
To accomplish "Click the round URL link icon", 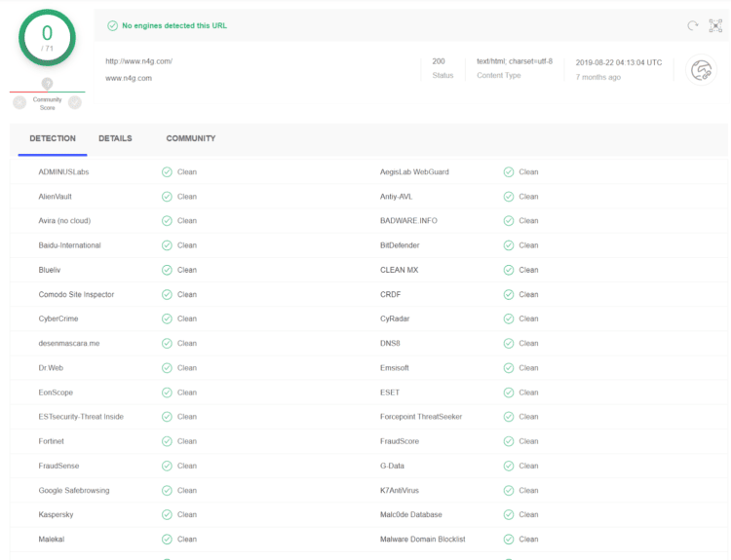I will pos(701,70).
